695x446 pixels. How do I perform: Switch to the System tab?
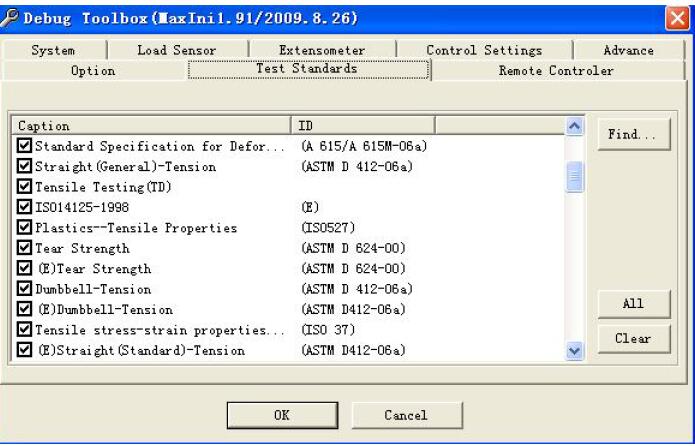pyautogui.click(x=53, y=50)
